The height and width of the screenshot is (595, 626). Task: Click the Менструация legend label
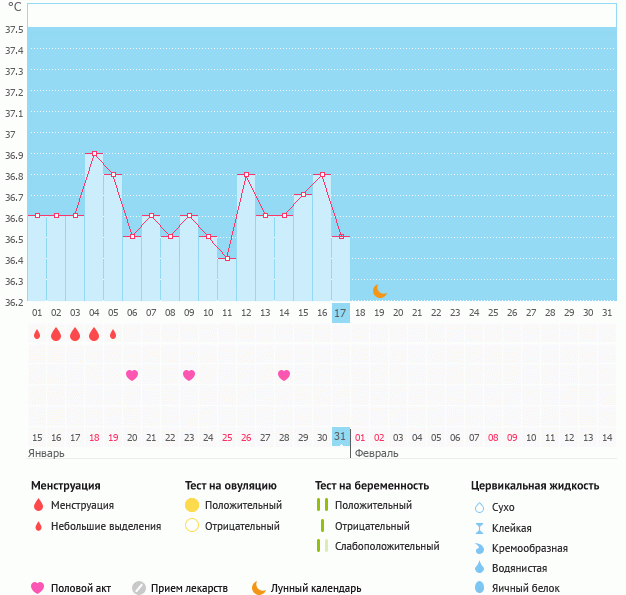pyautogui.click(x=82, y=505)
